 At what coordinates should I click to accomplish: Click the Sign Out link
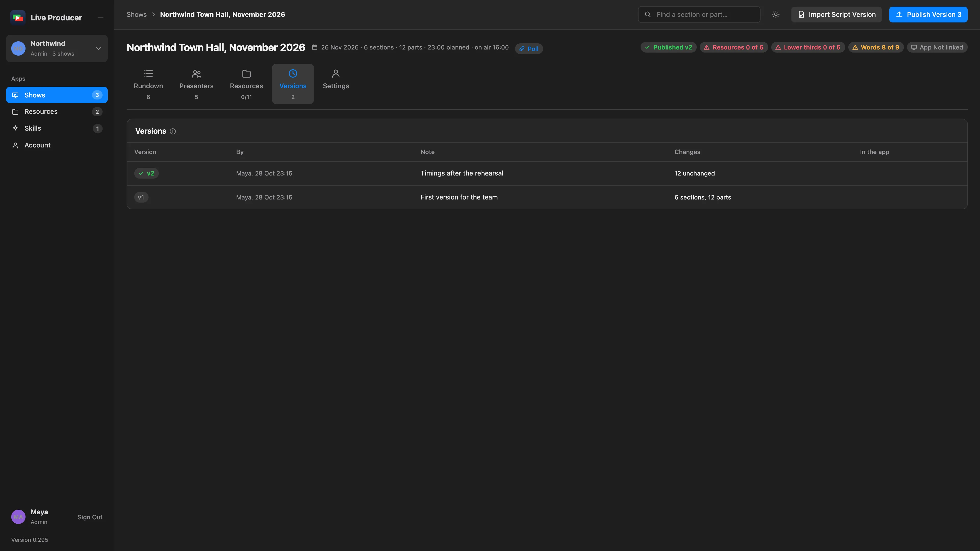click(90, 517)
